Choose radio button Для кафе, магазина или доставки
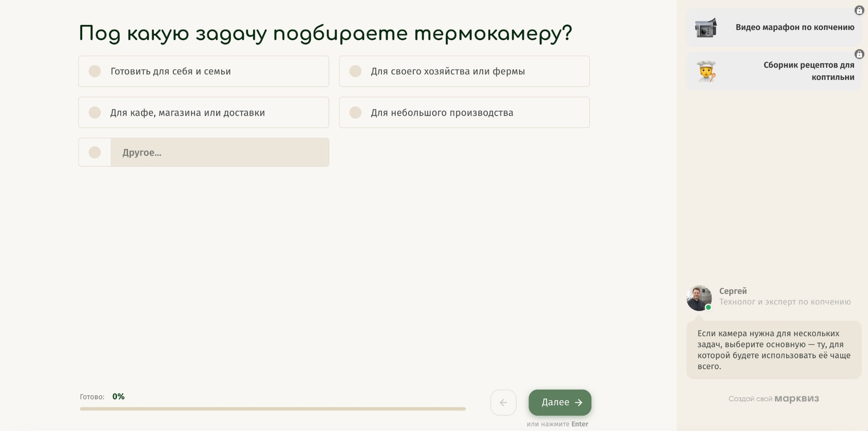This screenshot has width=868, height=431. (x=94, y=112)
